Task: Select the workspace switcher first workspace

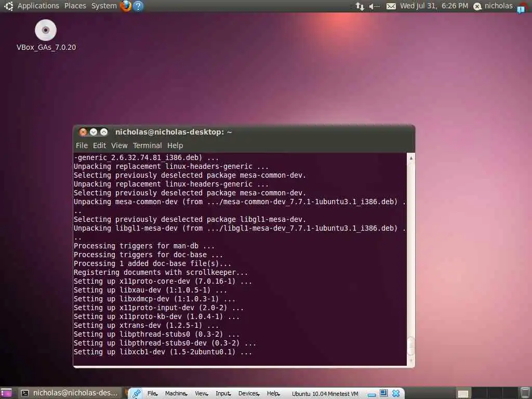Action: point(463,393)
